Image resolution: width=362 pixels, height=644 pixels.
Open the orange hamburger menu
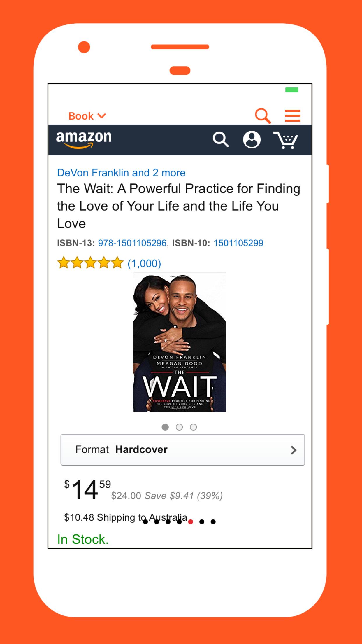(292, 116)
